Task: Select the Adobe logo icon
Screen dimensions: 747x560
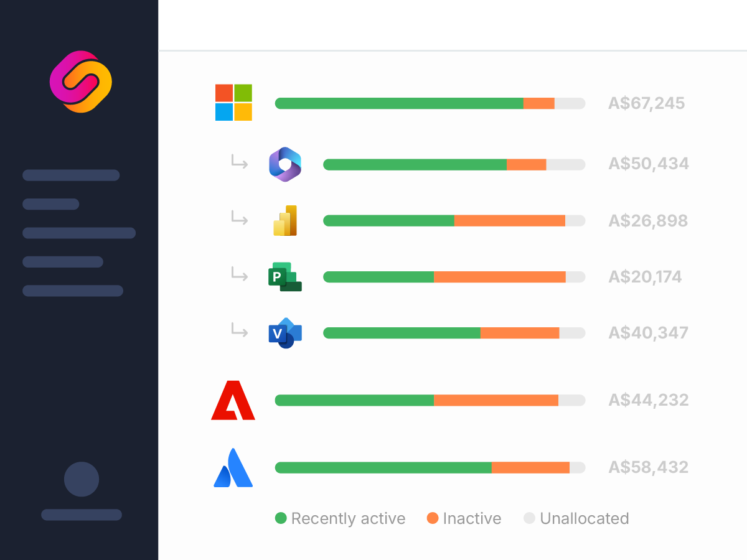Action: (x=233, y=400)
